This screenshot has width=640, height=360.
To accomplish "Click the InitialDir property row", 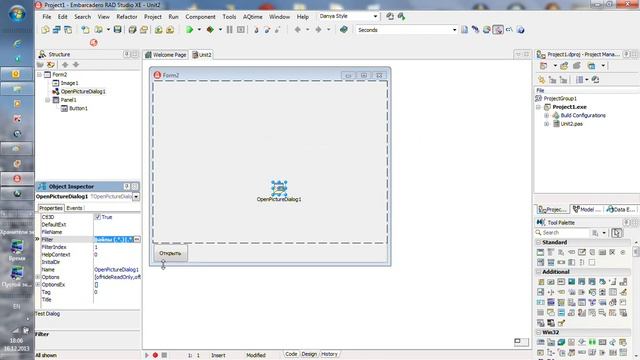I will (89, 262).
